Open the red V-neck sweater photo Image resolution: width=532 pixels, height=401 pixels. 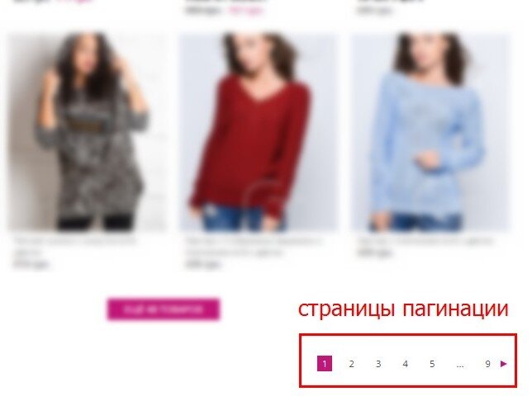tap(259, 131)
